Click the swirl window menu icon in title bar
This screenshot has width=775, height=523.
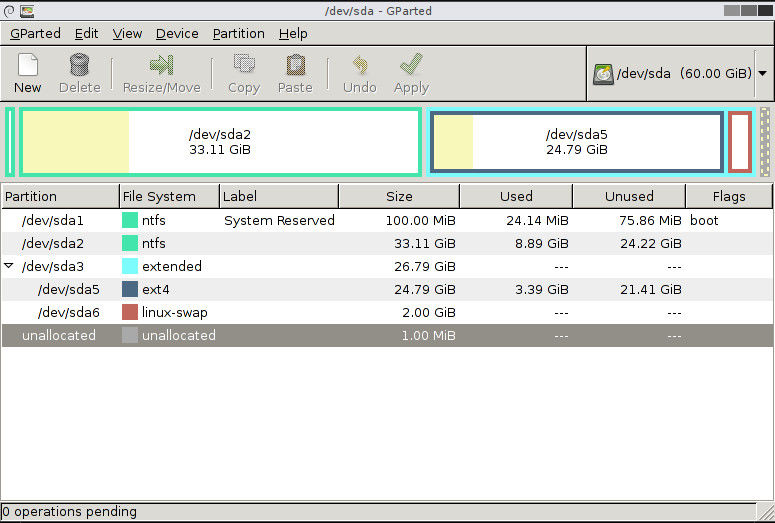[8, 10]
